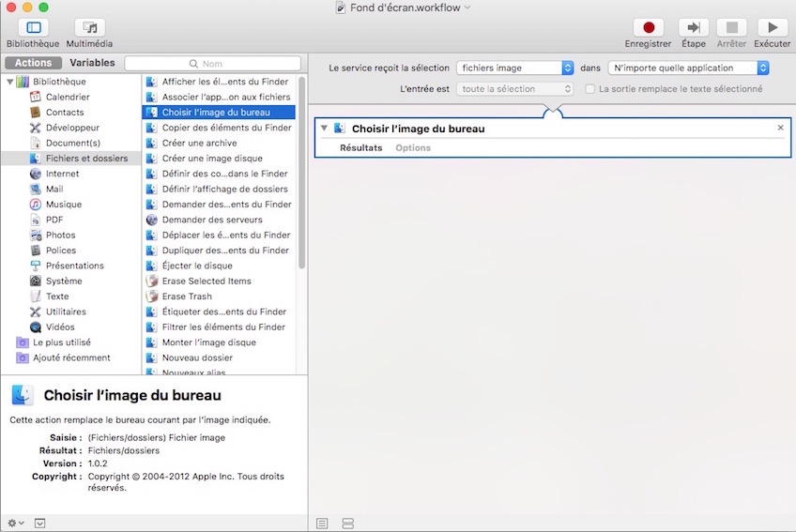
Task: Select Associer l'app...on aux fichiers action
Action: click(219, 97)
